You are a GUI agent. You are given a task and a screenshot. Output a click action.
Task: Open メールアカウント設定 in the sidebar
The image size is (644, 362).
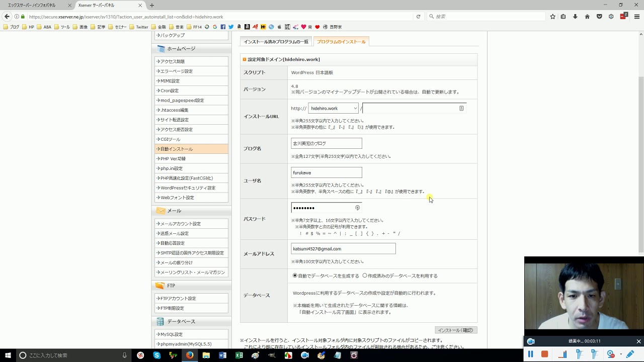coord(191,224)
